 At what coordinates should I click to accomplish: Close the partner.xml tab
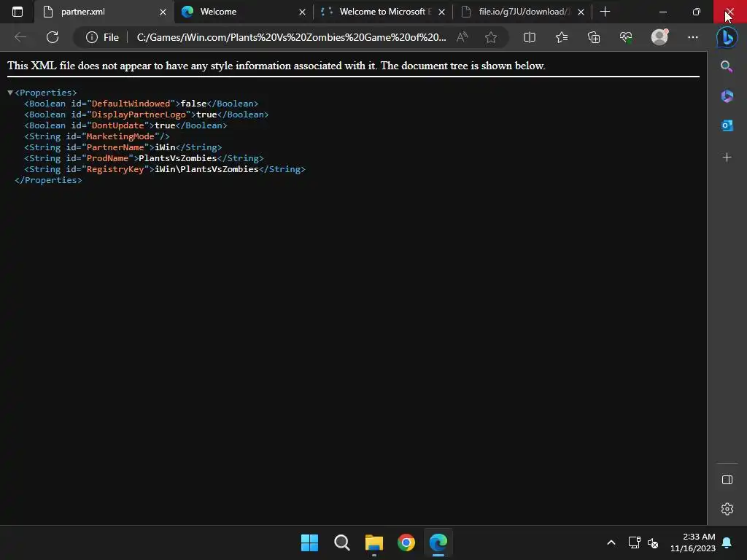[163, 12]
